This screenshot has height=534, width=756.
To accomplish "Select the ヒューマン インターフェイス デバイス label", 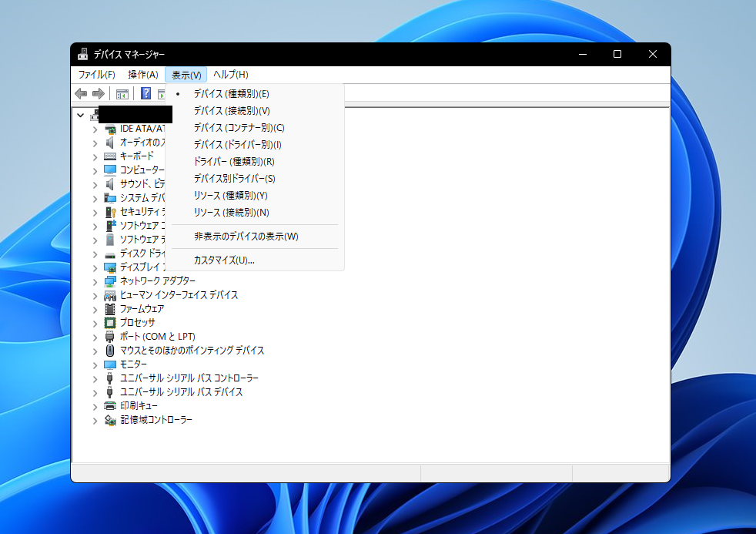I will (179, 294).
